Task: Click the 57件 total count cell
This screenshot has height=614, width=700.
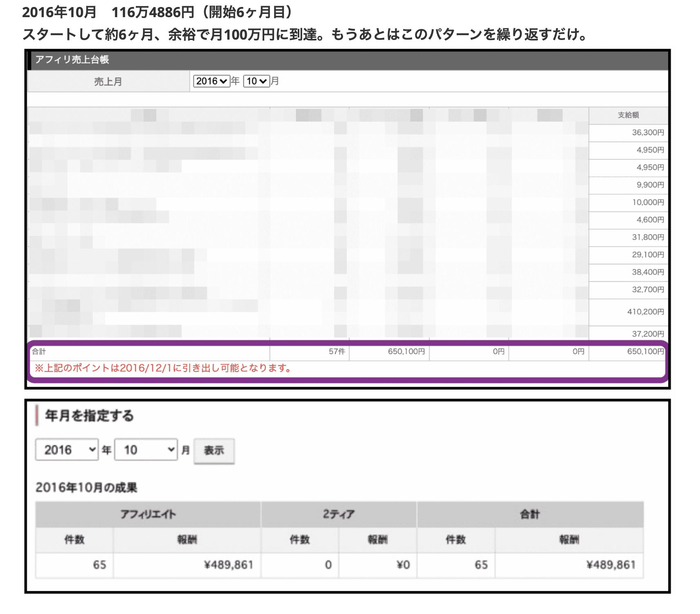Action: [337, 351]
